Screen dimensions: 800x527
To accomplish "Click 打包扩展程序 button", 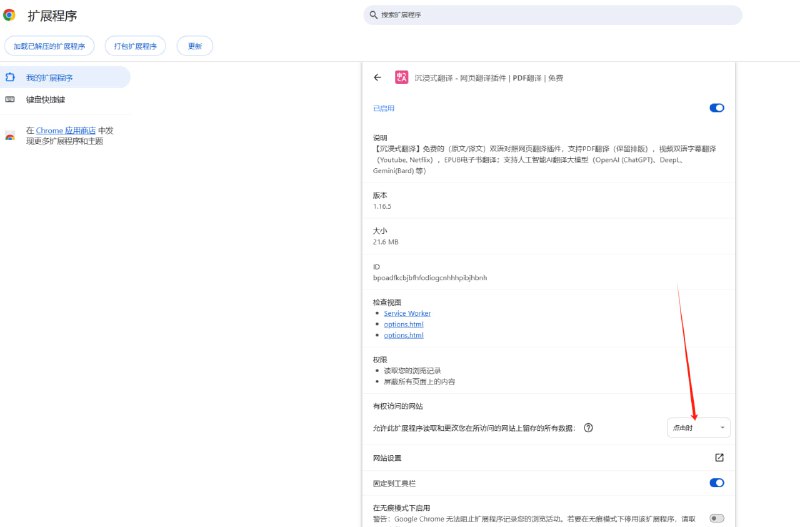I will point(135,46).
